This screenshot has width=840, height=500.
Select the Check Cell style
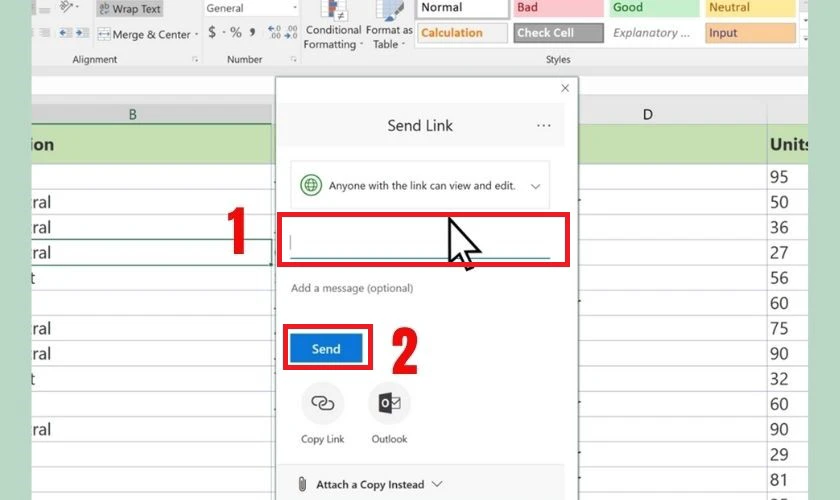click(x=558, y=33)
